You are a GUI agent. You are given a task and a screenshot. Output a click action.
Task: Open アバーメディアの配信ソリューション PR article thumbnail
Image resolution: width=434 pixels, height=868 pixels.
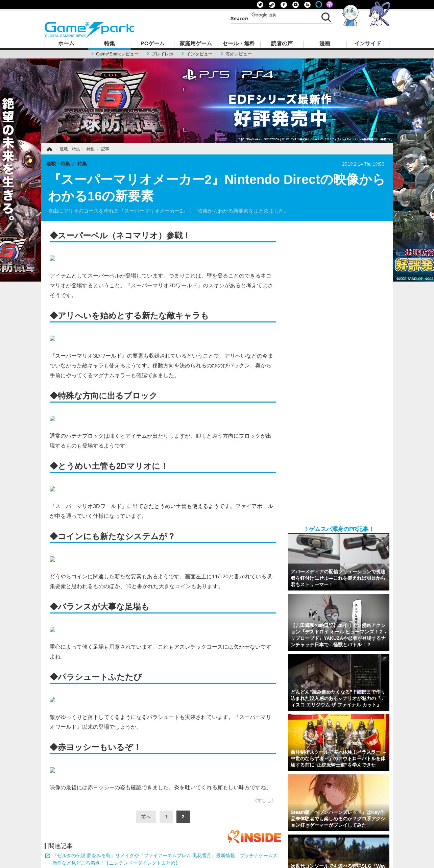(x=339, y=562)
